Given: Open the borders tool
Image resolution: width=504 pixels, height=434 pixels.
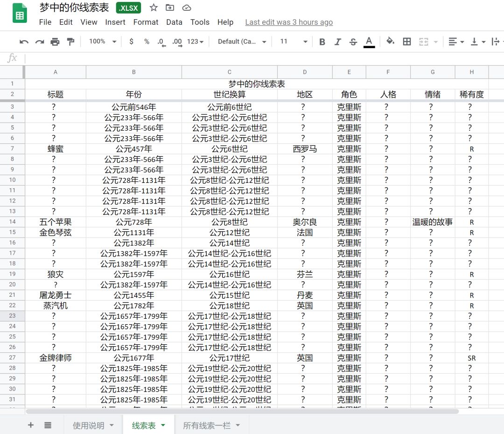Looking at the screenshot, I should point(407,42).
